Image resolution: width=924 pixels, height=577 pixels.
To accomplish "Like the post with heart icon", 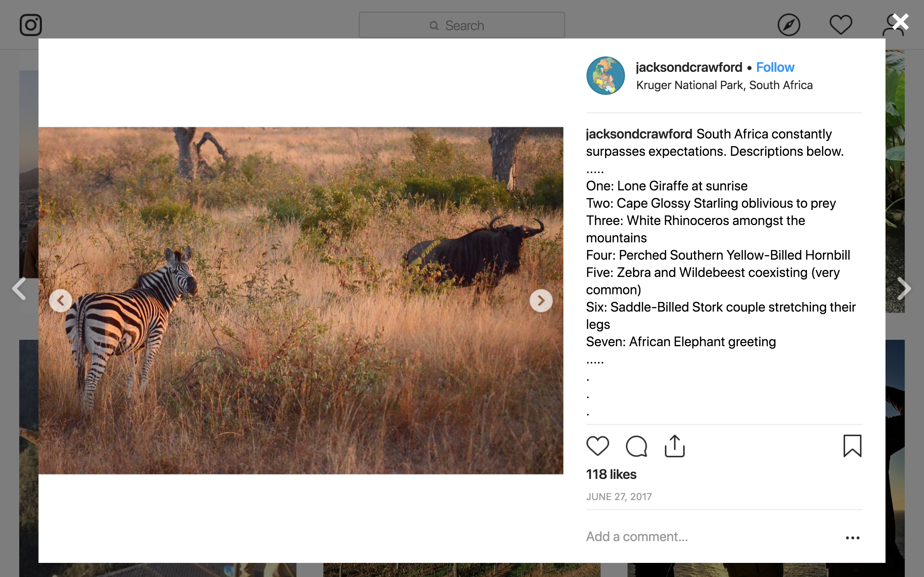I will point(597,446).
